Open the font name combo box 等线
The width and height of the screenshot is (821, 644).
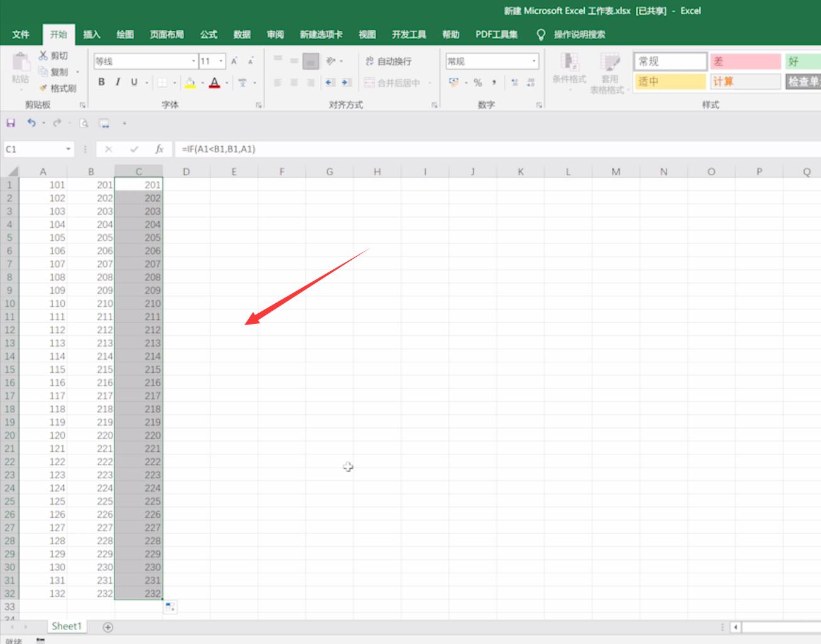(x=146, y=61)
